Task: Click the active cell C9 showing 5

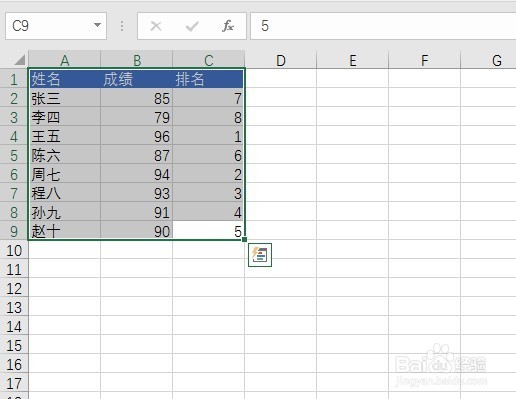Action: 209,231
